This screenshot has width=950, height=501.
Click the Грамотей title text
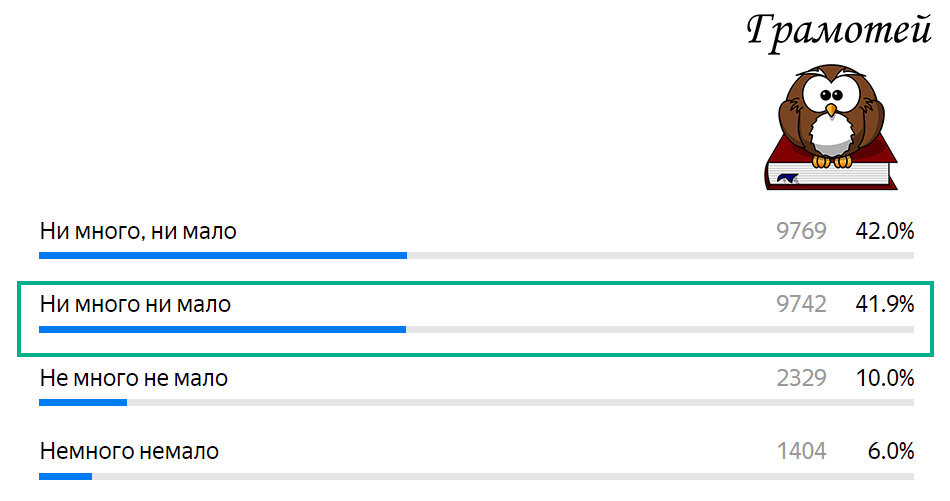point(839,32)
